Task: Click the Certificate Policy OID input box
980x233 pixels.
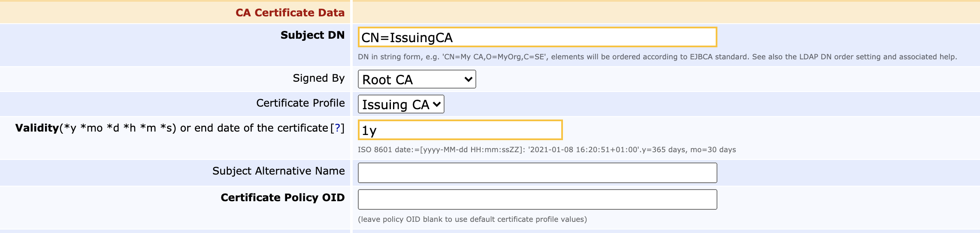Action: tap(537, 199)
